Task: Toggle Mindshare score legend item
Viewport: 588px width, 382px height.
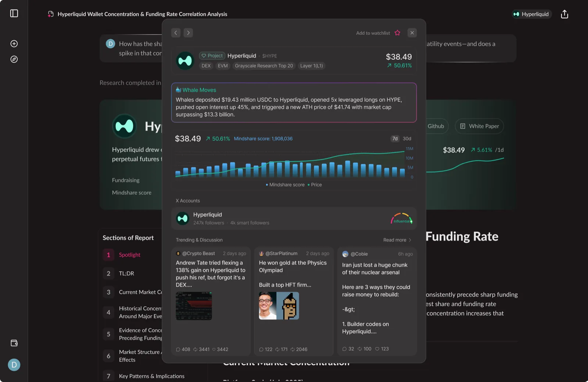Action: click(285, 185)
